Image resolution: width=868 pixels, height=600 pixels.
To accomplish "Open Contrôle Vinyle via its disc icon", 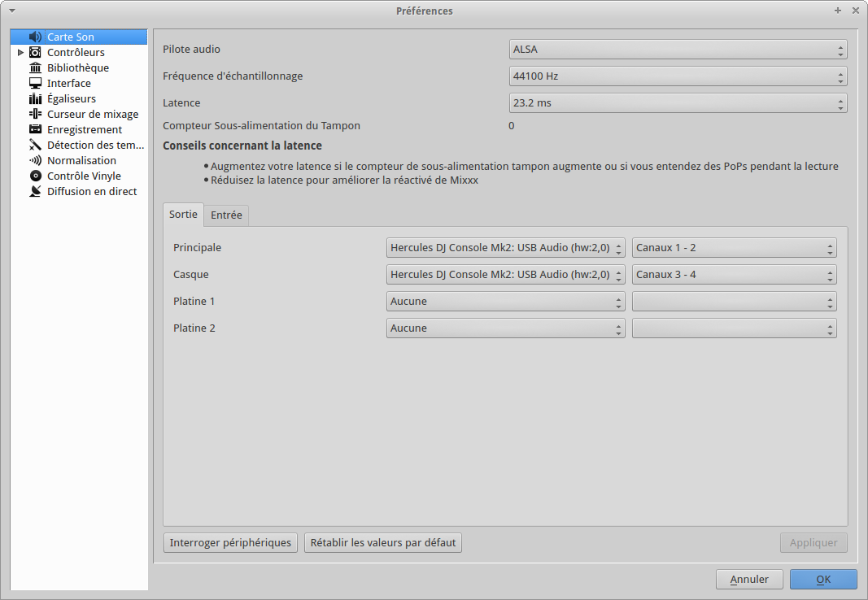I will 35,176.
